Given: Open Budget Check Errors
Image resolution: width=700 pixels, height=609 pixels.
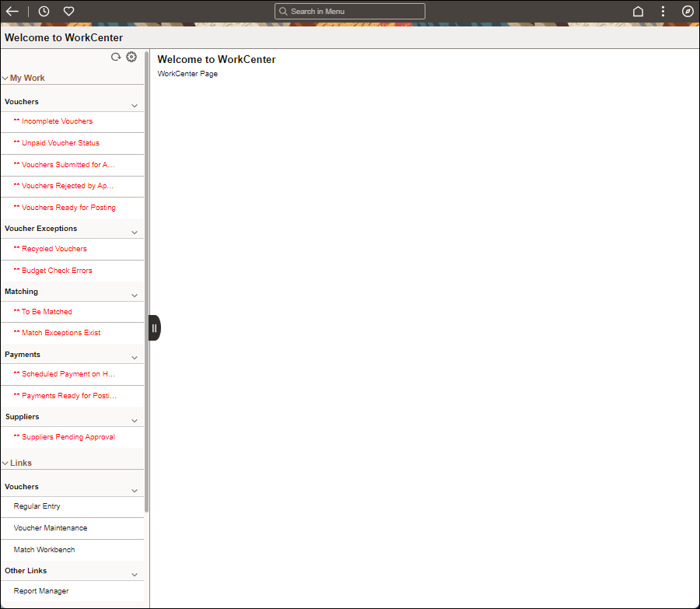Looking at the screenshot, I should coord(53,271).
